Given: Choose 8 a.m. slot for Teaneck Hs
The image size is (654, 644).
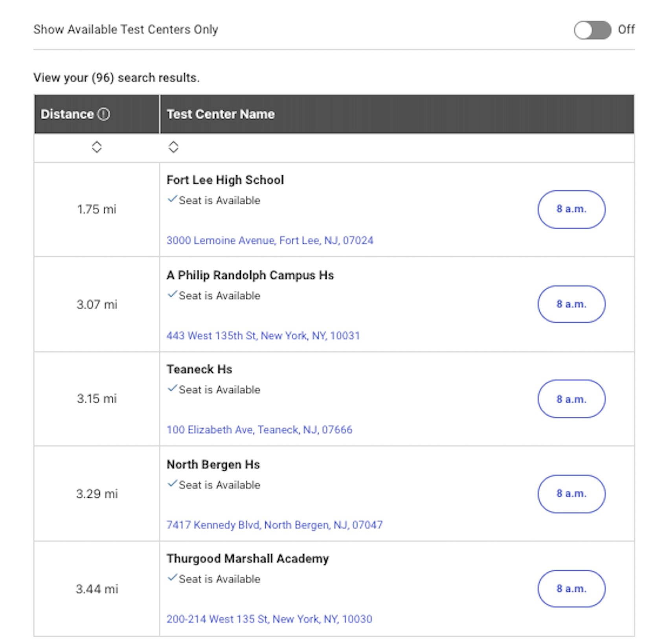Looking at the screenshot, I should [x=571, y=399].
